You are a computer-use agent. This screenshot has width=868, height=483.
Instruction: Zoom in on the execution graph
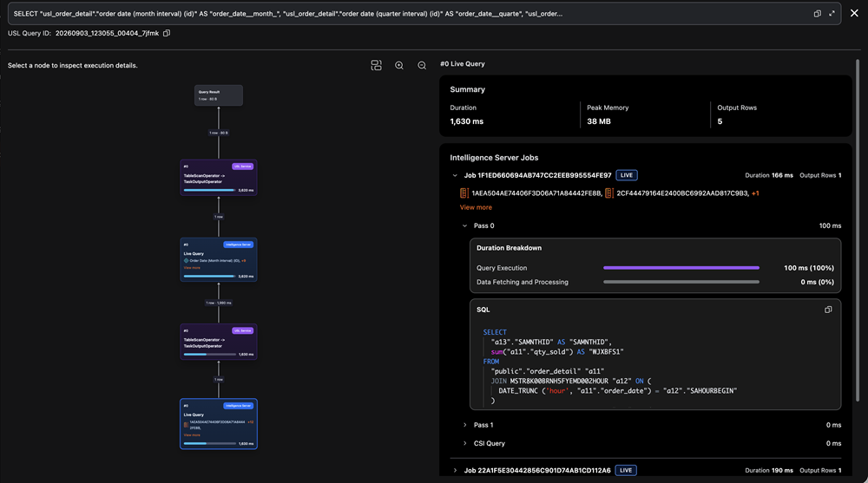[399, 65]
